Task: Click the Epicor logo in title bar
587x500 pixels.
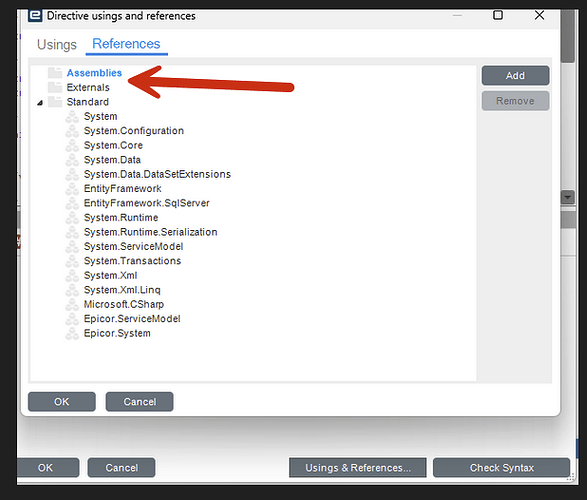Action: (35, 16)
